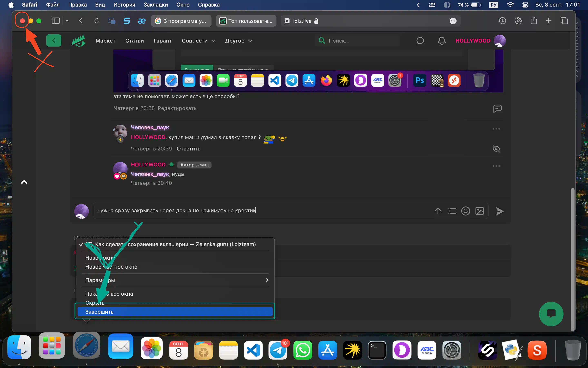This screenshot has height=368, width=588.
Task: Click Ответить on Человек_паук's comment
Action: click(x=188, y=149)
